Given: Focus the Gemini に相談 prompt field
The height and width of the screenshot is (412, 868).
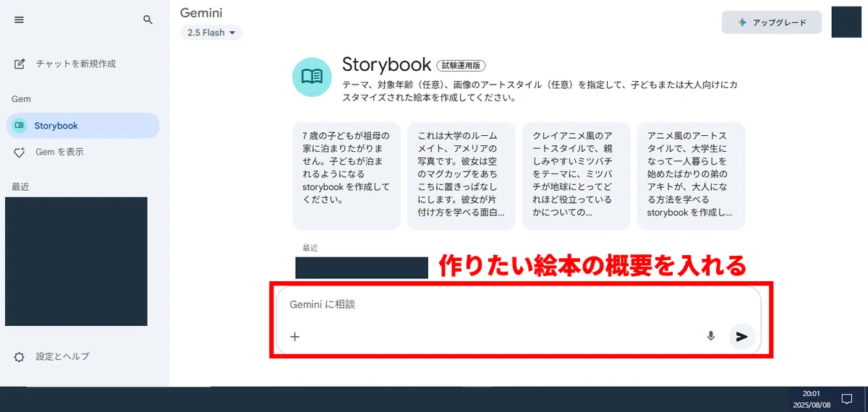Looking at the screenshot, I should (x=518, y=305).
